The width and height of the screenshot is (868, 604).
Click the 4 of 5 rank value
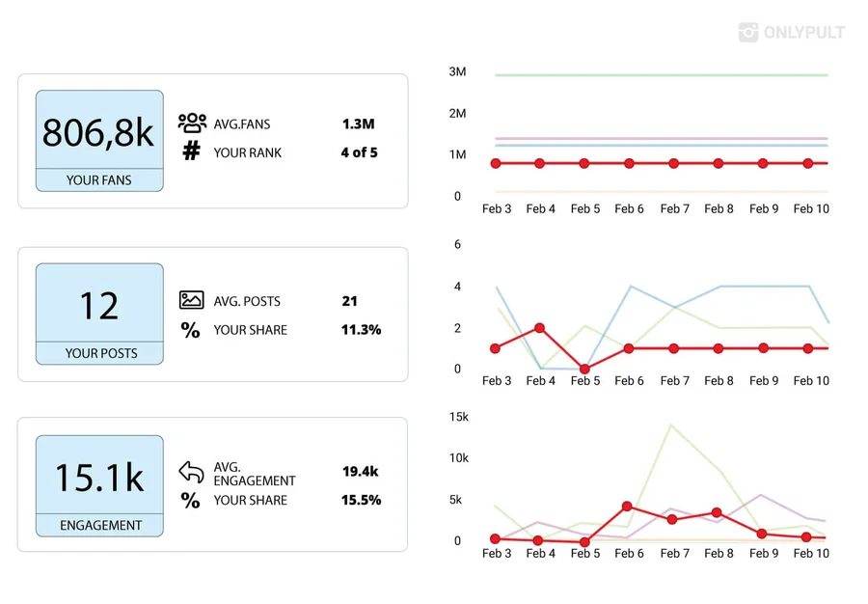[x=359, y=152]
